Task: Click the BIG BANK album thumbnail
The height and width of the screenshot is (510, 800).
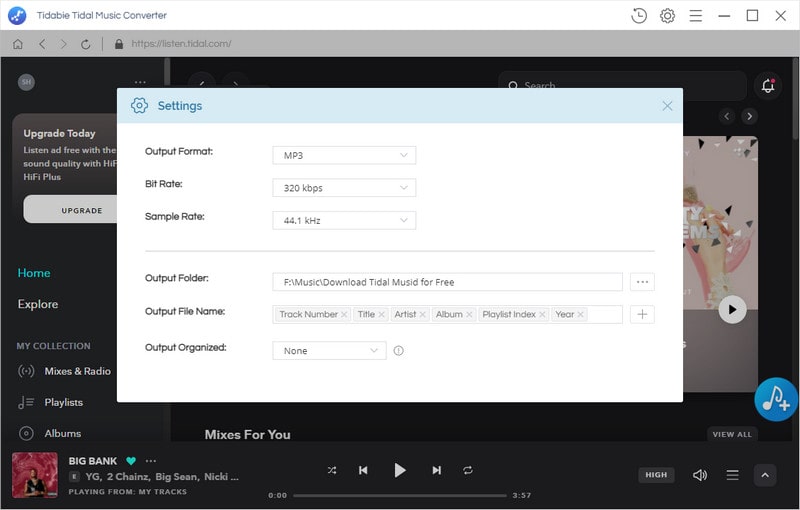Action: pos(35,475)
